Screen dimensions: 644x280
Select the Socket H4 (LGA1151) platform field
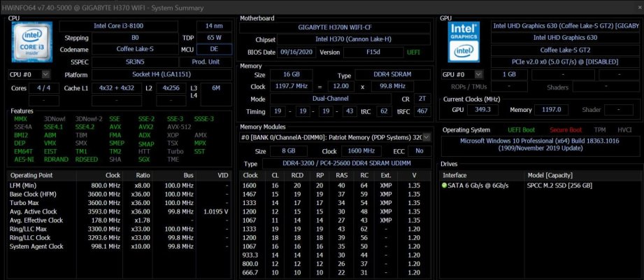point(162,75)
